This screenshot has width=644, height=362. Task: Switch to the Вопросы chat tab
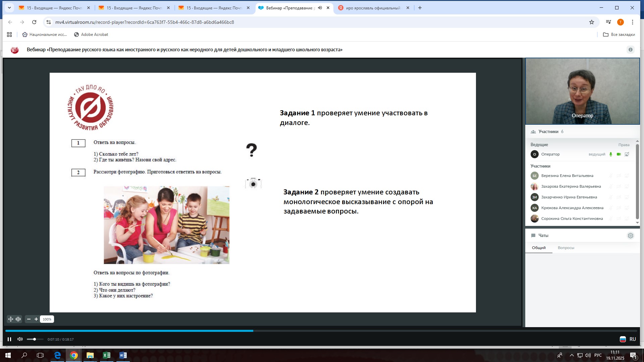(566, 248)
